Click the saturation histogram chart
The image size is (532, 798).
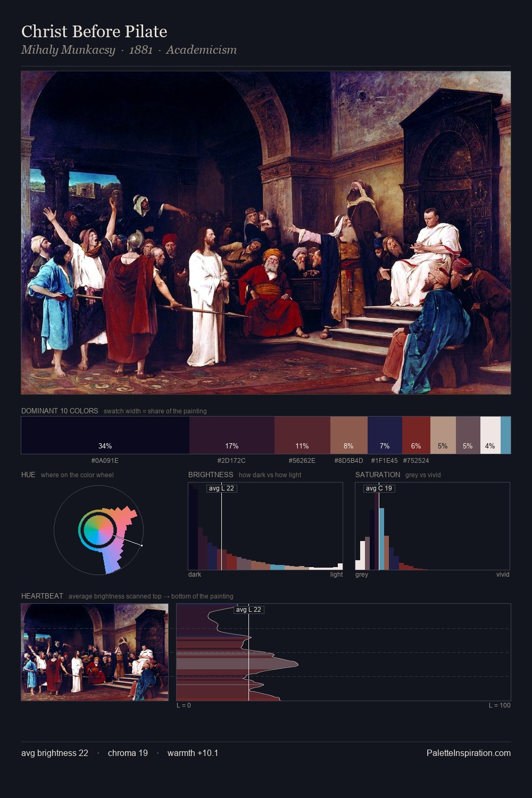click(x=433, y=526)
